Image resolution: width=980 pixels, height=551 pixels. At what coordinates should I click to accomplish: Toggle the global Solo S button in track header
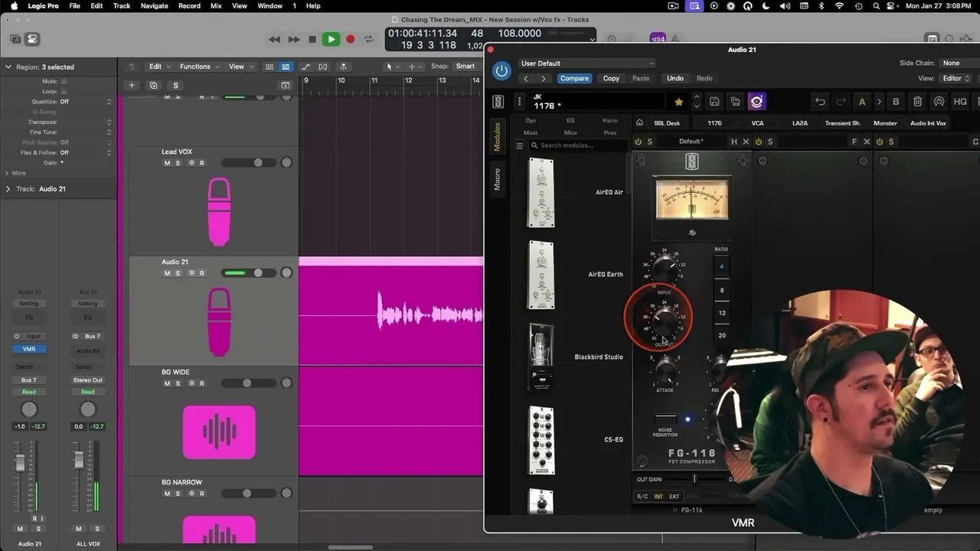(175, 86)
